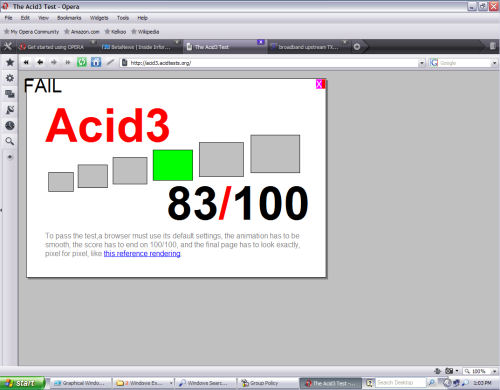Viewport: 500px width, 390px height.
Task: Open the Windows panel in sidebar
Action: [x=10, y=94]
